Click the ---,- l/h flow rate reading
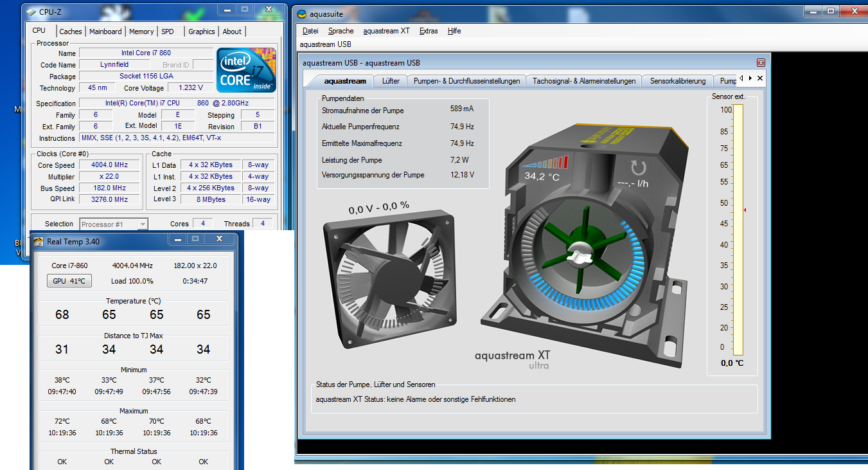This screenshot has height=470, width=868. coord(633,183)
